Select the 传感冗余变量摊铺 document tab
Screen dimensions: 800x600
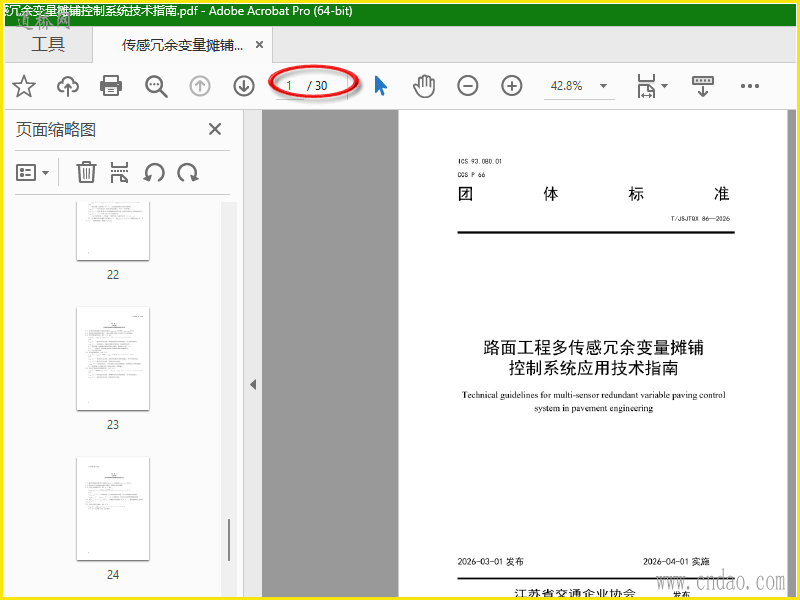click(x=182, y=45)
